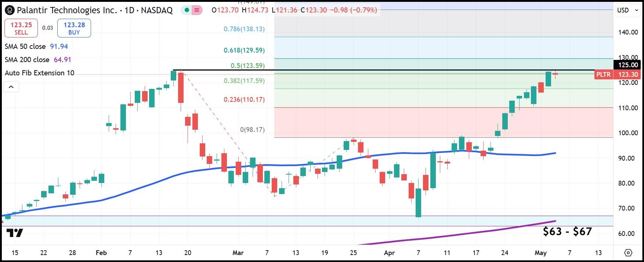644x262 pixels.
Task: Open the USD currency dropdown
Action: click(628, 10)
